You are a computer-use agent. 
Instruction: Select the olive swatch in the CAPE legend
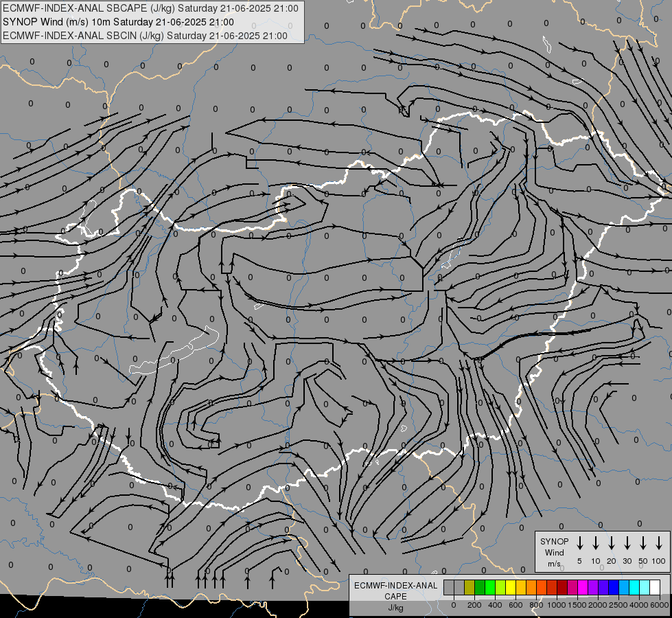pos(470,587)
